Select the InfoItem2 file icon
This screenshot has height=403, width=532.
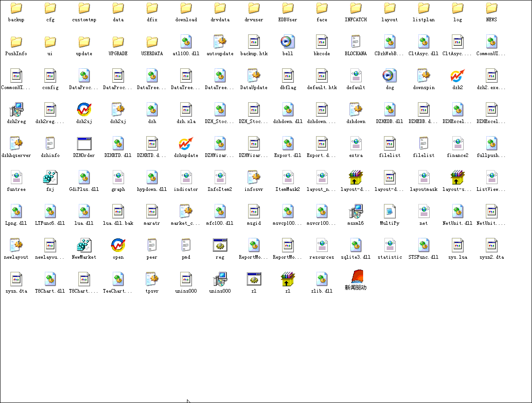(220, 177)
